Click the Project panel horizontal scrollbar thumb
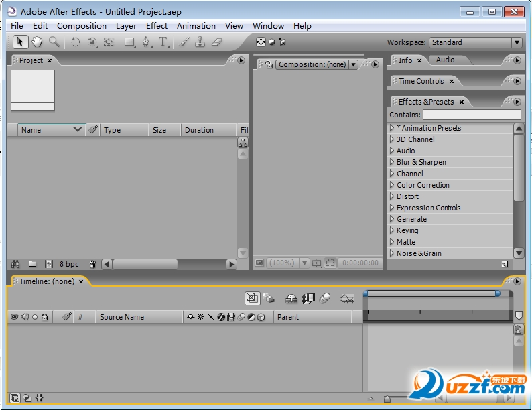This screenshot has height=410, width=532. [145, 264]
